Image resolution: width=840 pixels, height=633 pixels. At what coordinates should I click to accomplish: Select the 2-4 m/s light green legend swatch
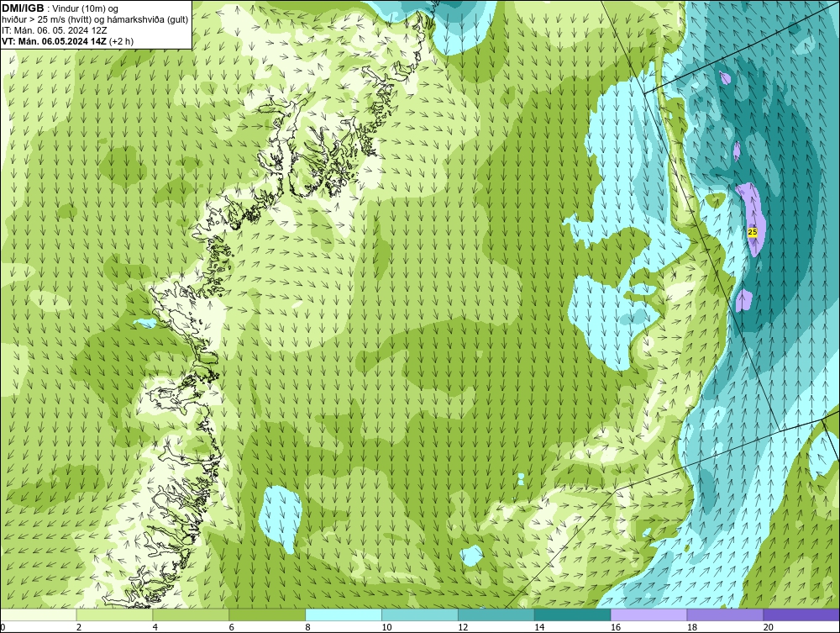[114, 615]
